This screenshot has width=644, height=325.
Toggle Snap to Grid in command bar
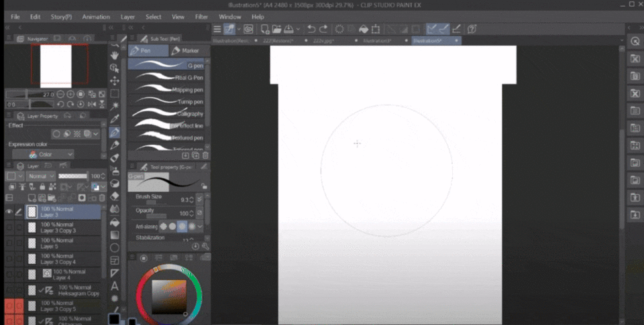[456, 29]
